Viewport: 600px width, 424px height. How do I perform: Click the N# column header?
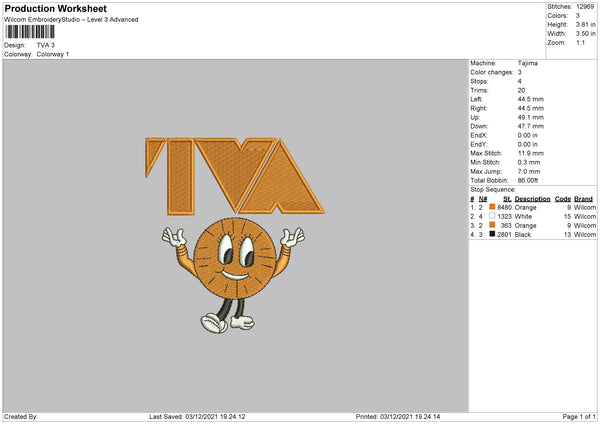pos(483,199)
